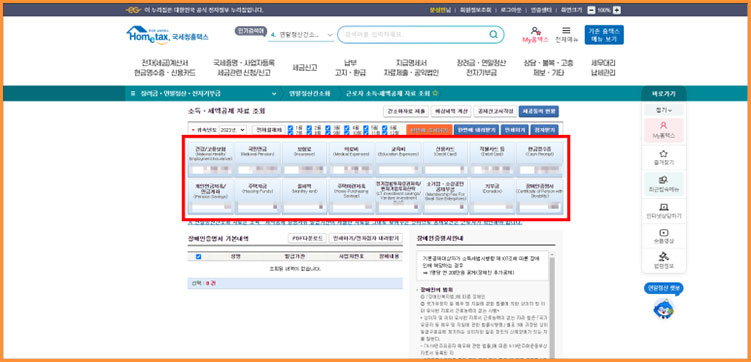This screenshot has height=362, width=751.
Task: Open National Health/Employment Insurance tile
Action: point(211,158)
